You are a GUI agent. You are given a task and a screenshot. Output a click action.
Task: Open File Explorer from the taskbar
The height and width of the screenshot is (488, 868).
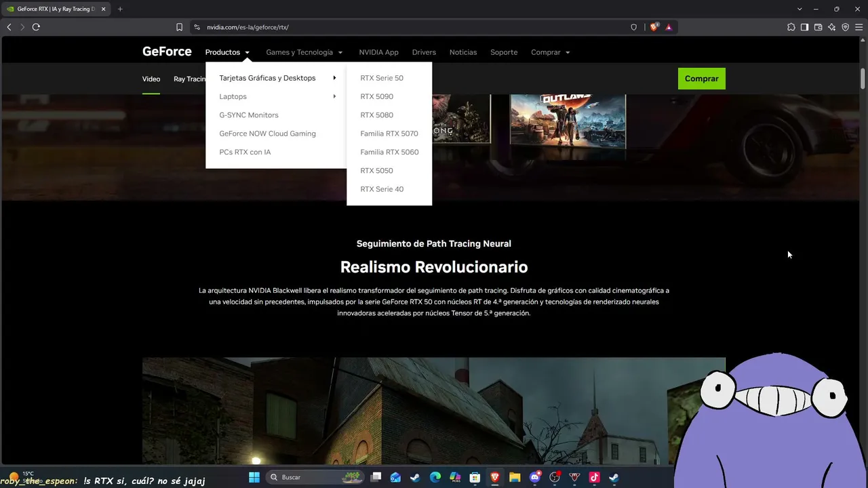point(515,477)
